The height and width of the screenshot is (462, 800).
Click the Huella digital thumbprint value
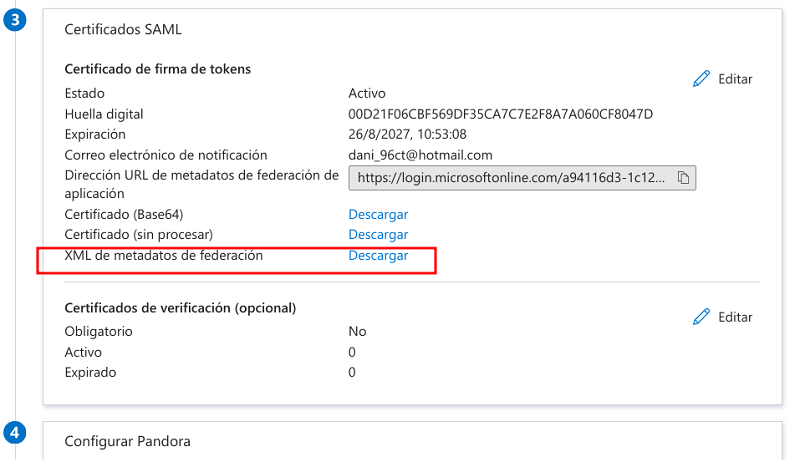[x=501, y=114]
